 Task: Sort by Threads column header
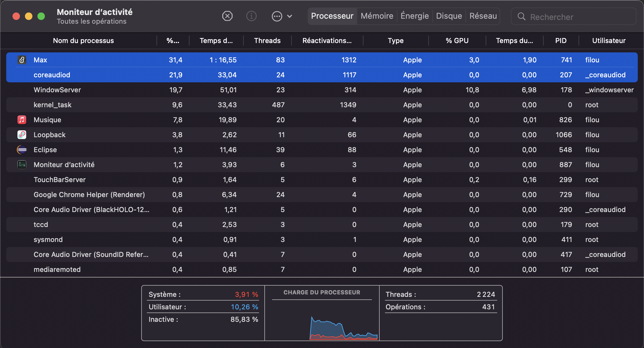pos(267,41)
